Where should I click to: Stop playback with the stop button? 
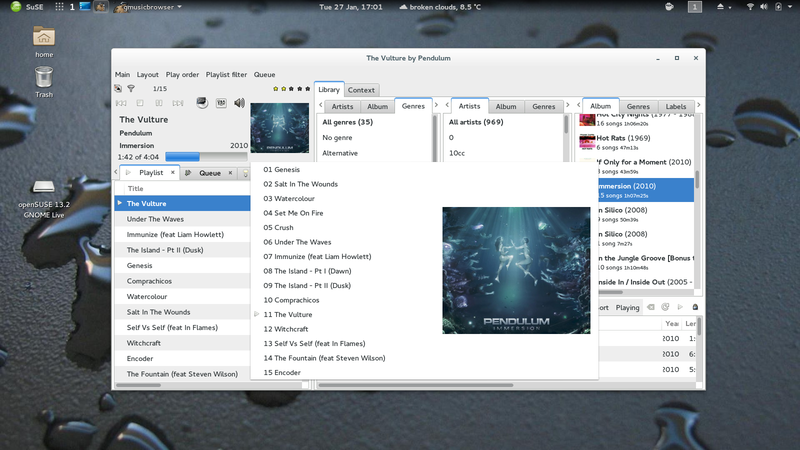point(140,103)
